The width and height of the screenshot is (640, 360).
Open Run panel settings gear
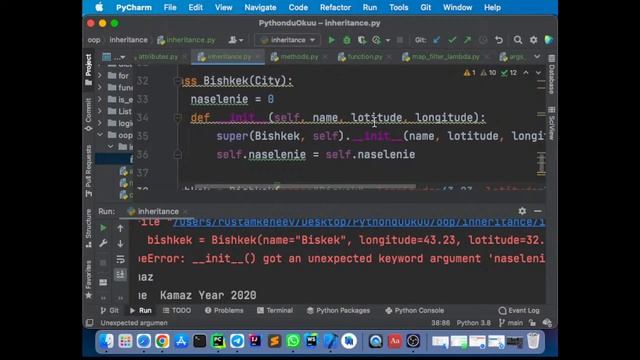(522, 211)
